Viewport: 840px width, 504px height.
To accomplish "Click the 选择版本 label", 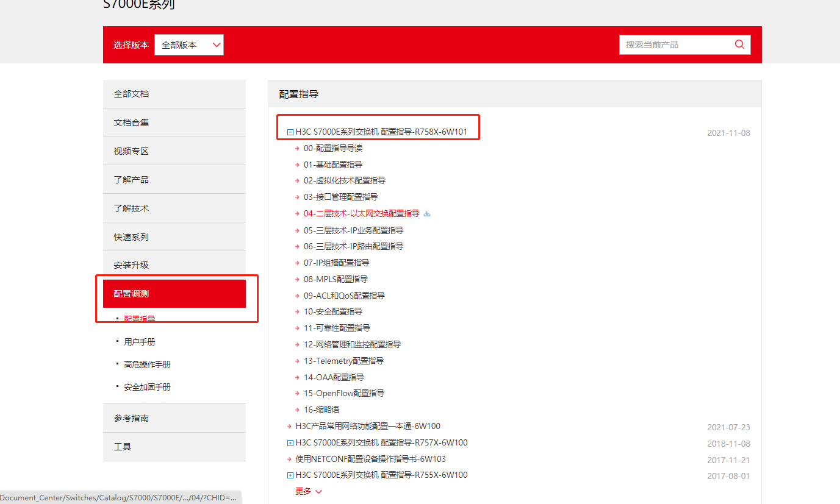I will (x=131, y=45).
